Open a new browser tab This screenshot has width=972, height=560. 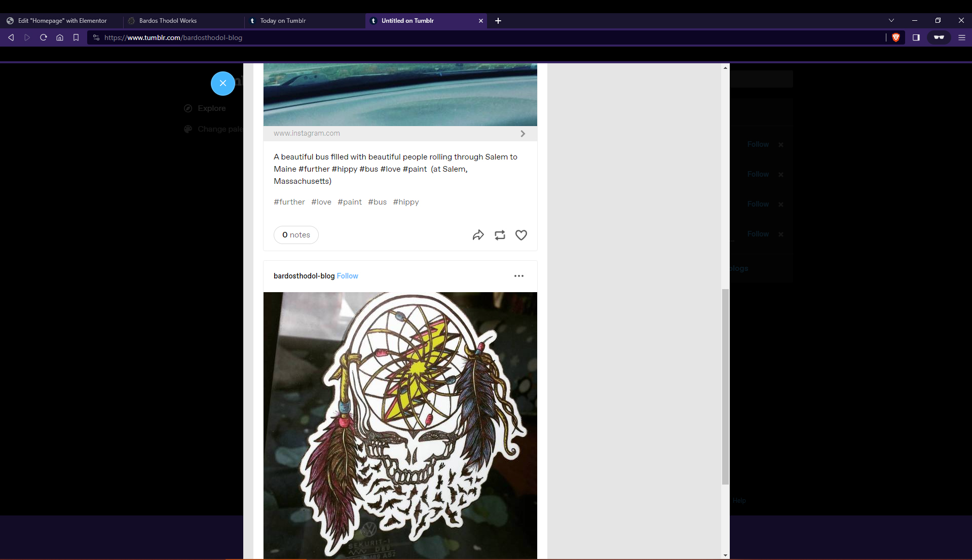[x=498, y=21]
